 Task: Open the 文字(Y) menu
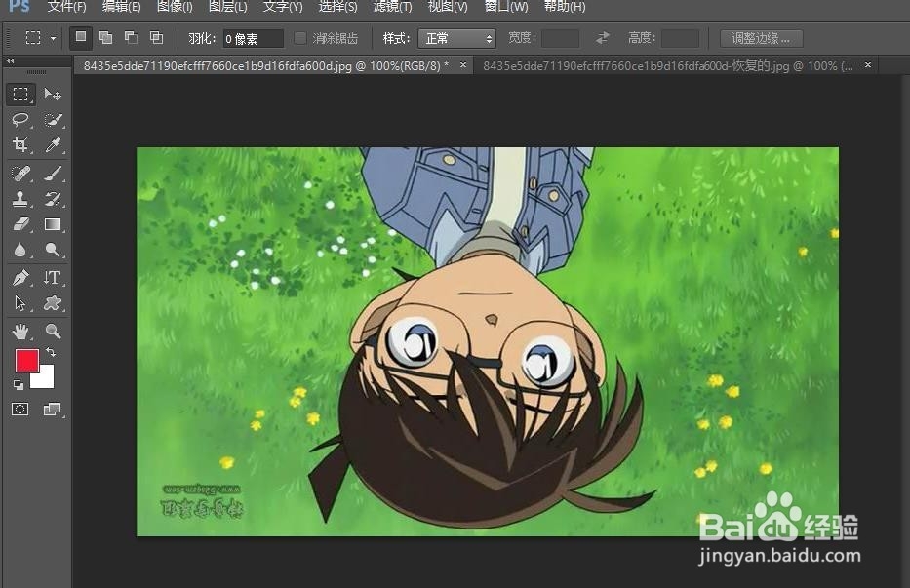tap(283, 7)
